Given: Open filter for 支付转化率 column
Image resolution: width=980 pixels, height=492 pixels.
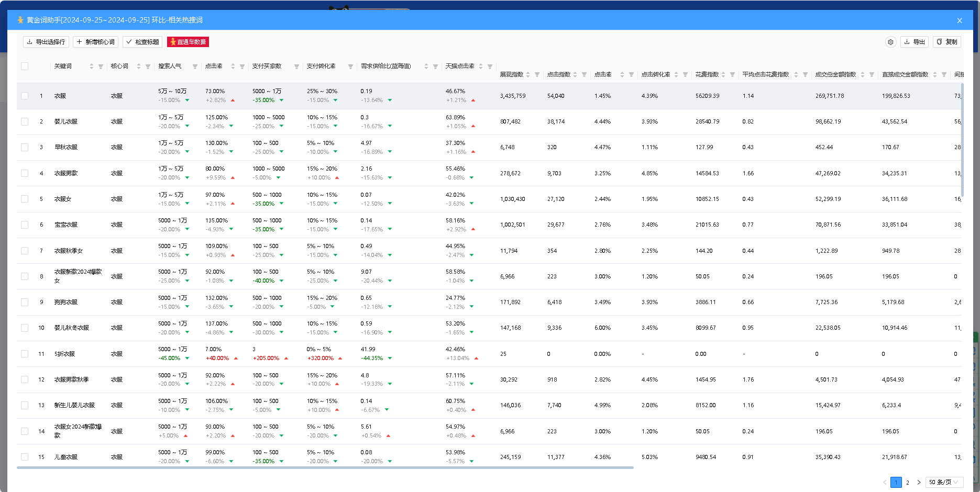Looking at the screenshot, I should pyautogui.click(x=350, y=66).
